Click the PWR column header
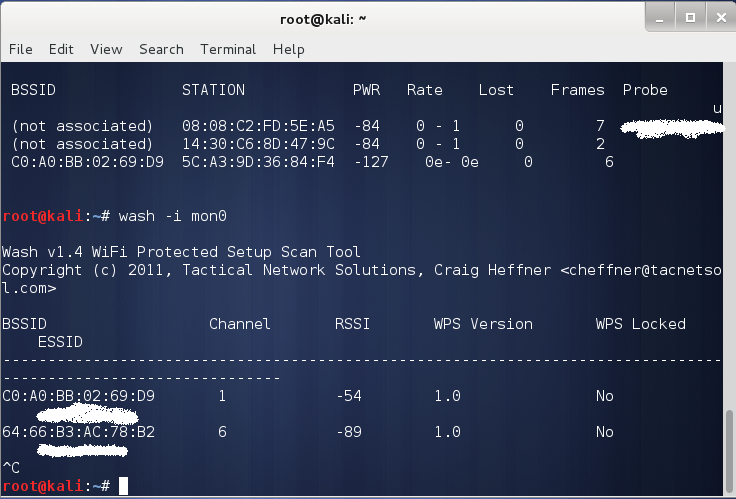This screenshot has height=499, width=736. pyautogui.click(x=366, y=90)
